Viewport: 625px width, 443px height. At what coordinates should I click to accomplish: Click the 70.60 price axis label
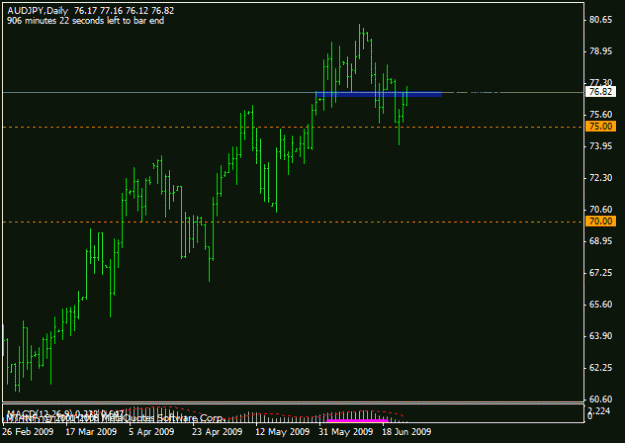(600, 210)
